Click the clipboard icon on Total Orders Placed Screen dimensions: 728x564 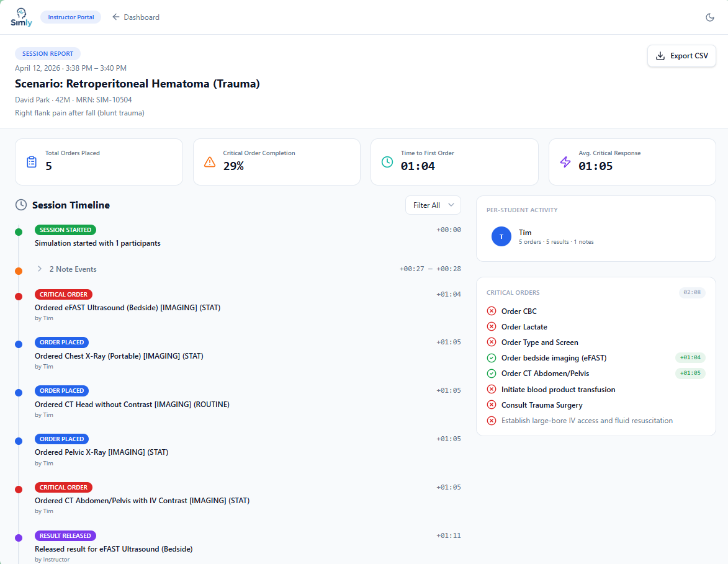pyautogui.click(x=31, y=161)
